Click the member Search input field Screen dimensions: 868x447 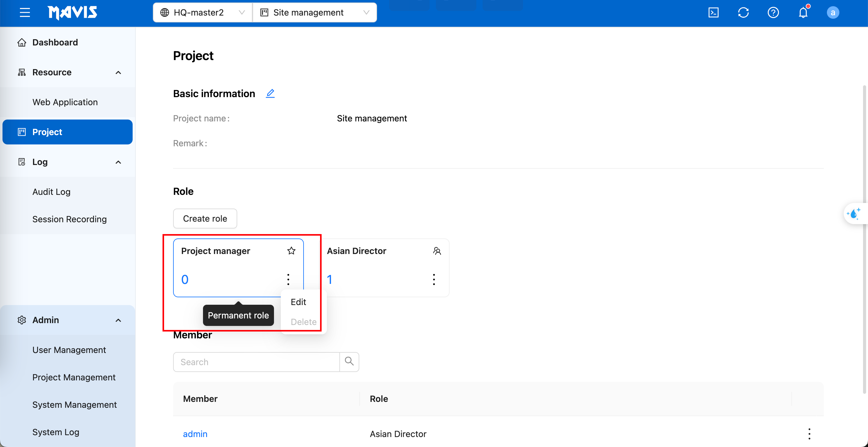point(256,362)
